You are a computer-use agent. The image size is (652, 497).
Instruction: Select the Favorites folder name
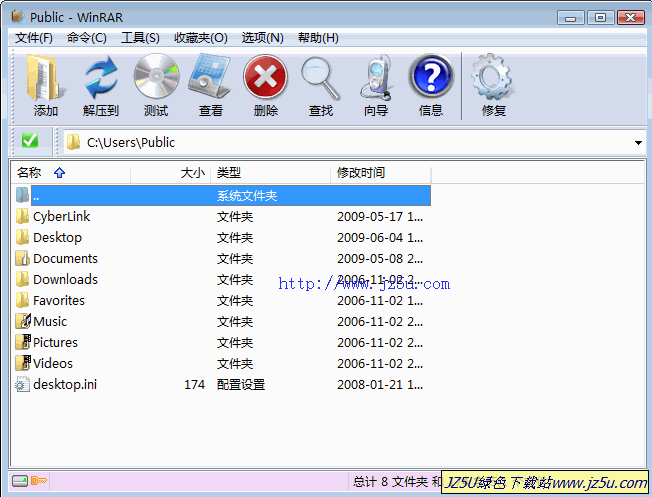(x=59, y=300)
